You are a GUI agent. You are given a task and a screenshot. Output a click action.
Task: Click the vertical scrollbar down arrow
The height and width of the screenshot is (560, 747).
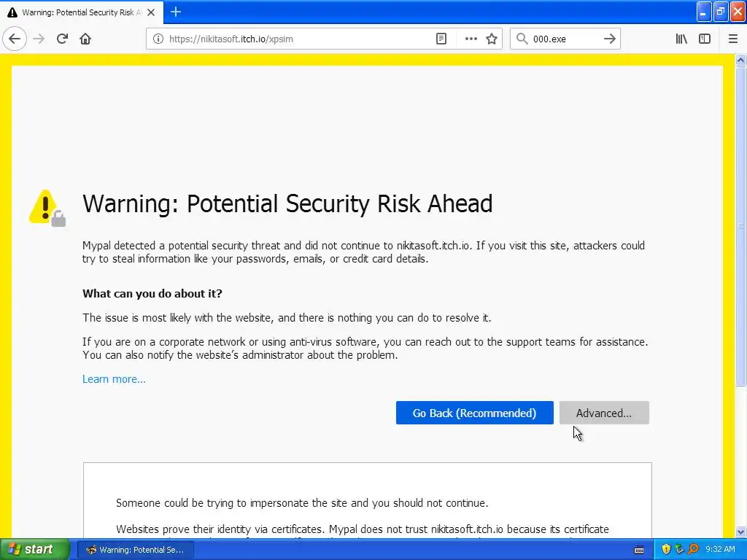click(x=740, y=532)
